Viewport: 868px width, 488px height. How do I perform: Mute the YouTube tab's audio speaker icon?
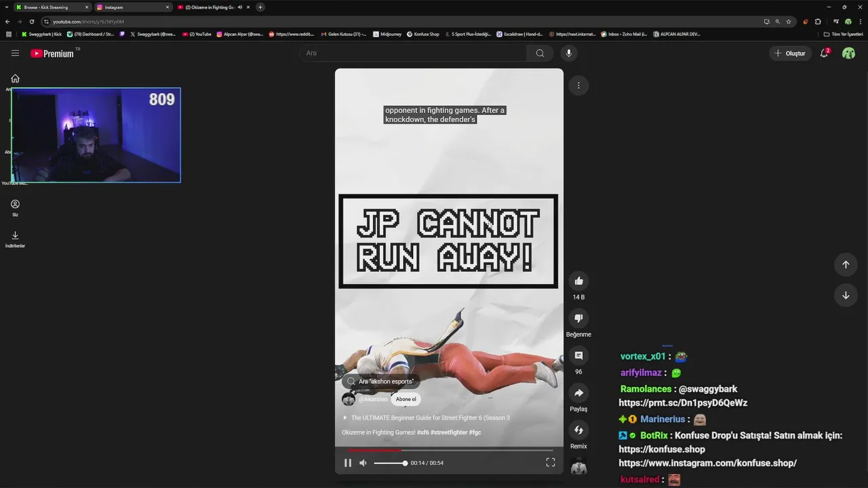tap(239, 7)
